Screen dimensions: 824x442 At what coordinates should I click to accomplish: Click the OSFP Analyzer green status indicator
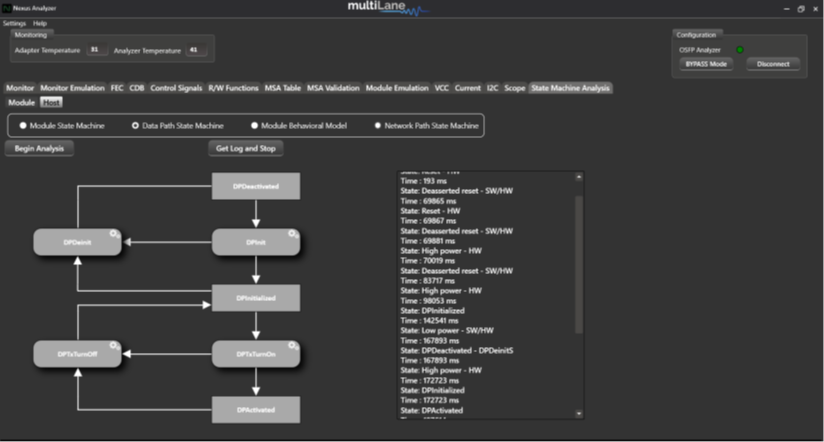740,49
